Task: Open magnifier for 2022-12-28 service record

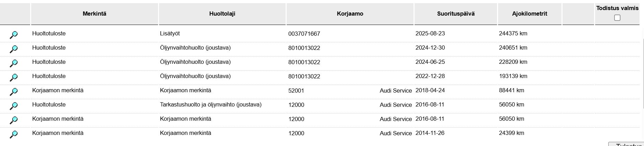Action: coord(14,77)
